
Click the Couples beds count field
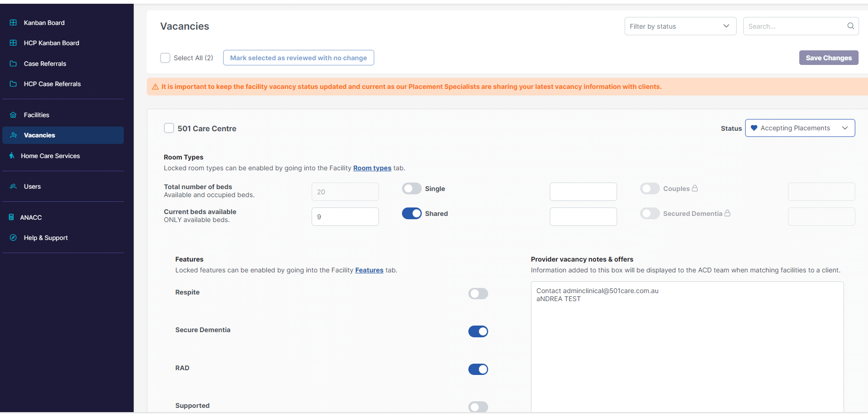821,192
